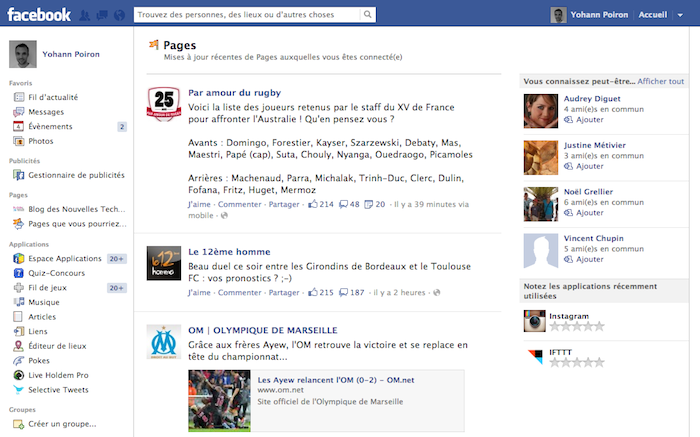The image size is (700, 437).
Task: Open OM Olympique de Marseille page title
Action: coord(262,330)
